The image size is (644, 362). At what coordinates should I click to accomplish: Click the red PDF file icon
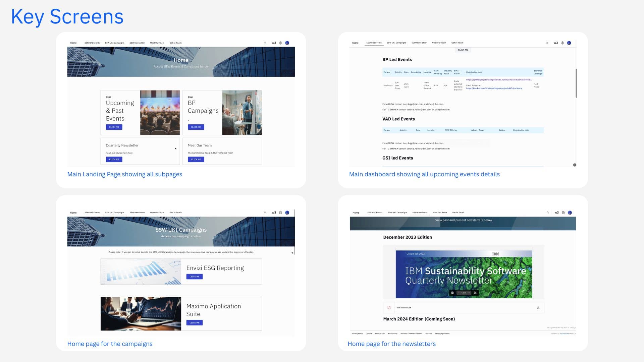click(389, 308)
